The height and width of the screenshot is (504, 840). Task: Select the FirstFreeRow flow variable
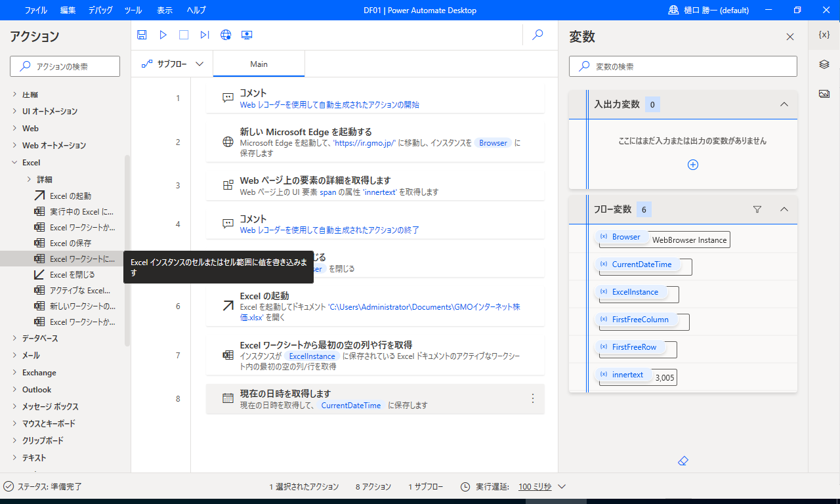tap(629, 347)
